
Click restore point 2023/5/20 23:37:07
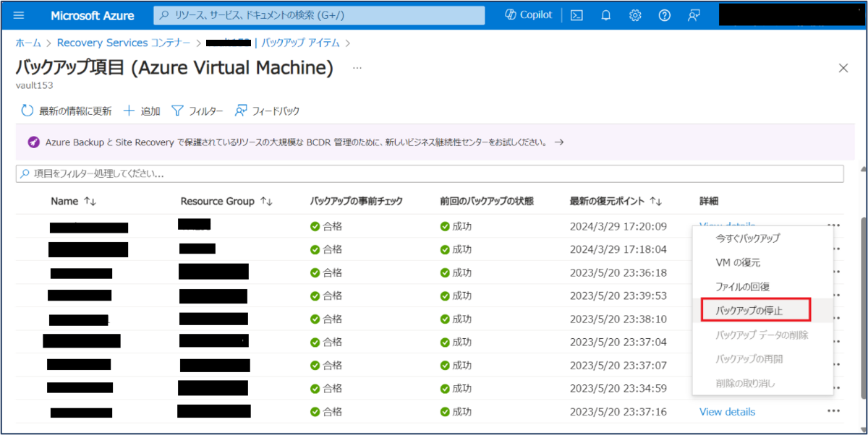[x=618, y=365]
